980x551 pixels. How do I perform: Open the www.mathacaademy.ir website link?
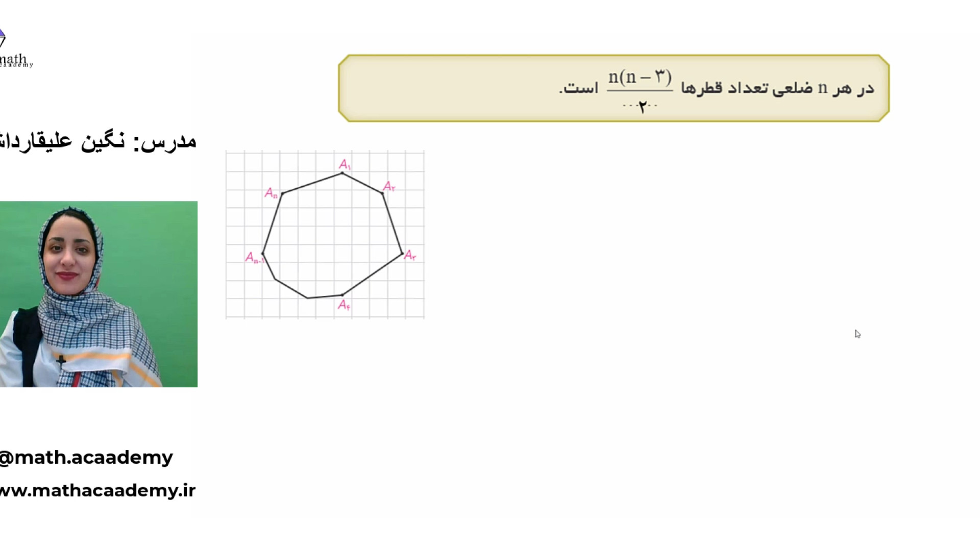click(97, 491)
